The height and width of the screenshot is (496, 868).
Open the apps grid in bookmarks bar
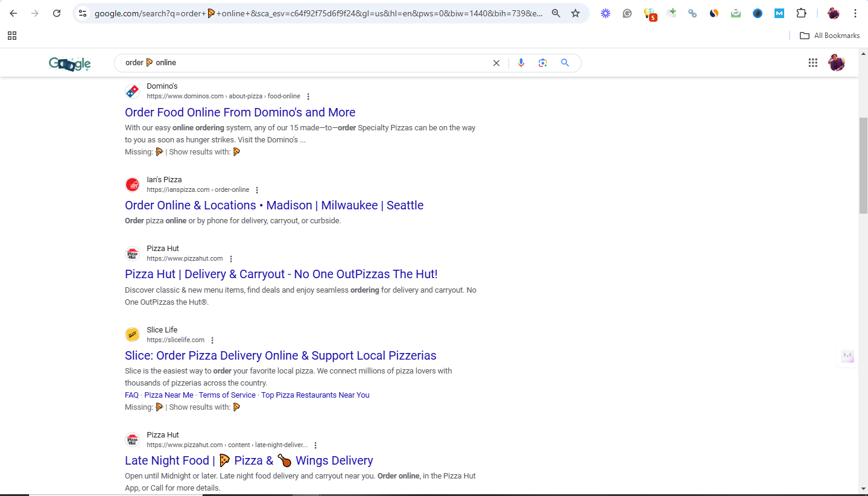coord(12,36)
